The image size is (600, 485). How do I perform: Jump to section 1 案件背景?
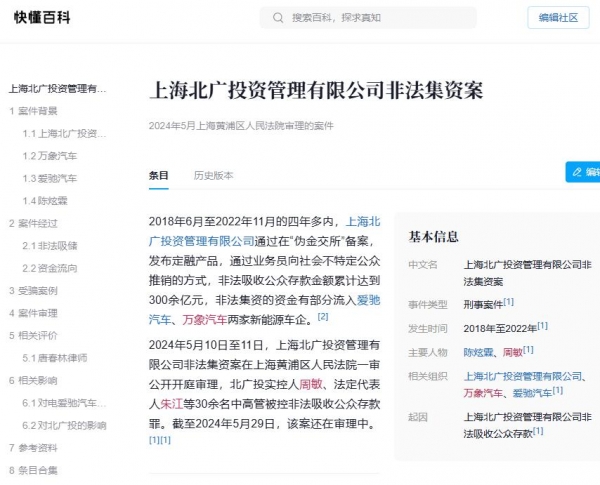coord(33,111)
